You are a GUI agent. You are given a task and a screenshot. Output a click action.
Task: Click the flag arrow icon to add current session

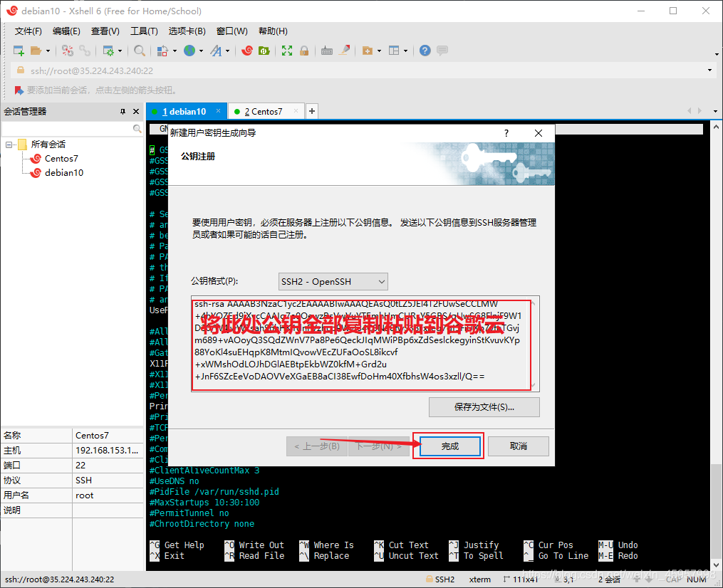[x=19, y=90]
